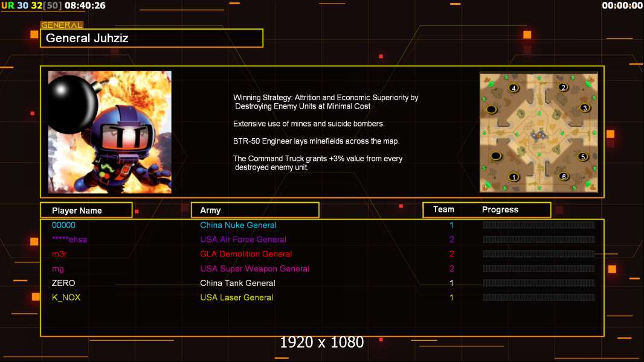Click the 08:40:26 clock readout
Image resolution: width=644 pixels, height=362 pixels.
85,6
